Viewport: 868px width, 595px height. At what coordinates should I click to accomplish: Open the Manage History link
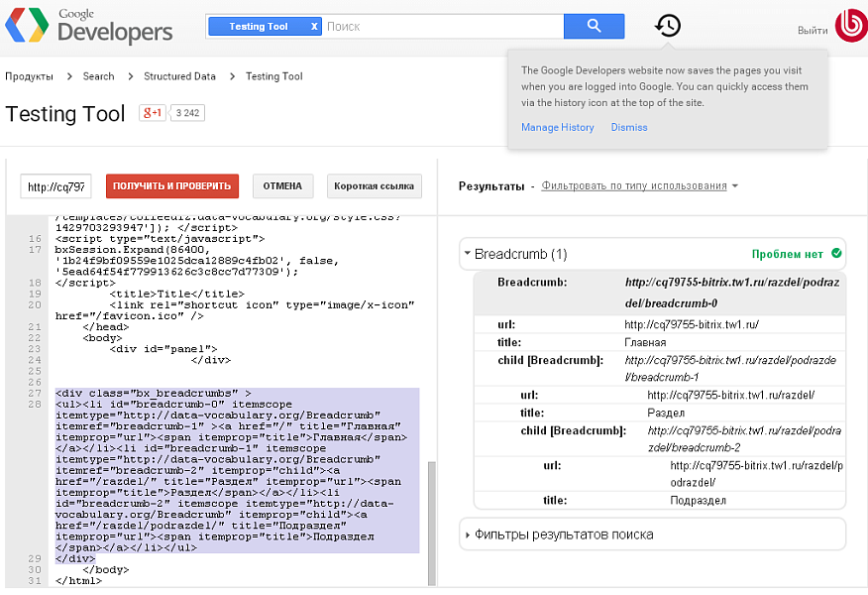point(557,127)
